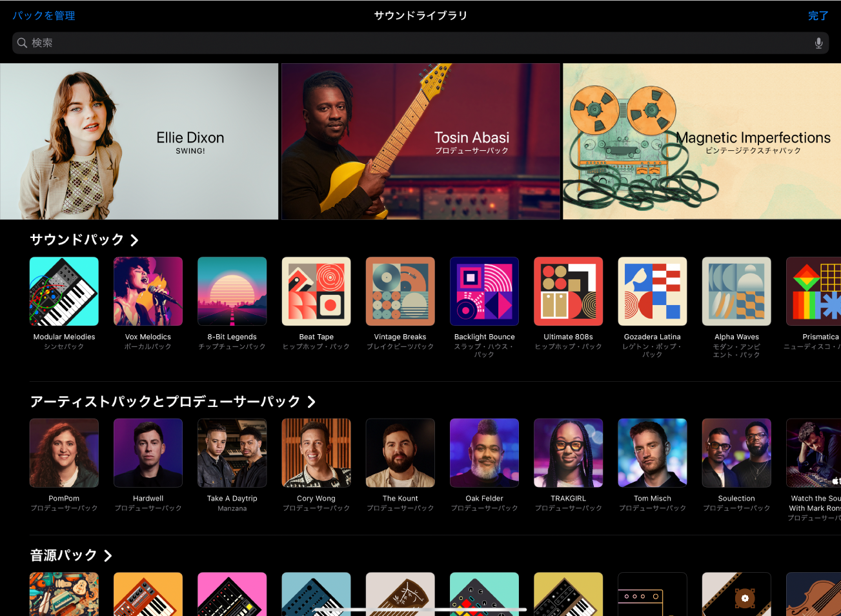Open the Hardwell producer pack portrait
Screen dimensions: 841x616
pyautogui.click(x=148, y=453)
